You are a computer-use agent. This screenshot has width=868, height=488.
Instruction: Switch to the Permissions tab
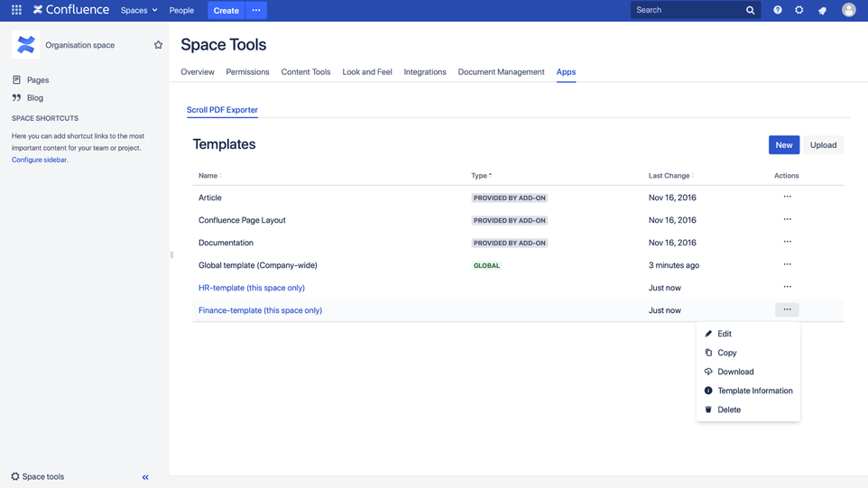click(247, 72)
